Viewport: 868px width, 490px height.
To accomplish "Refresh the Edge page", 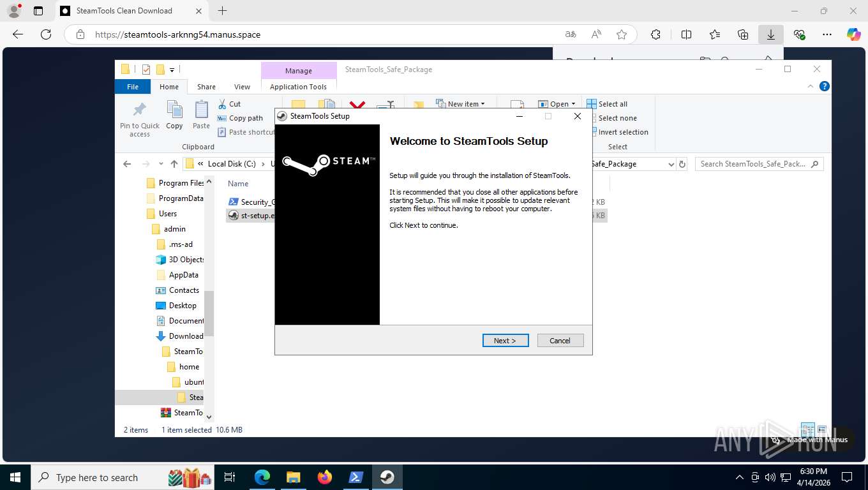I will click(45, 34).
